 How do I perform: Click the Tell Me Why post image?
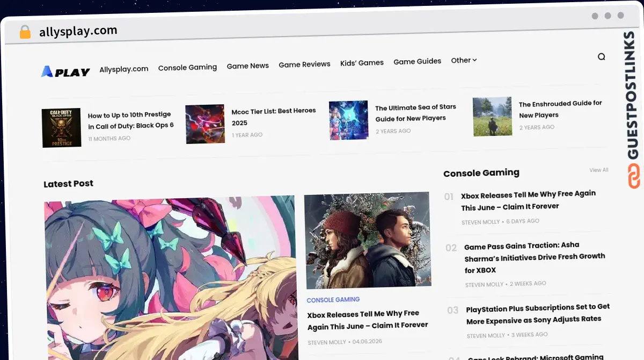point(368,240)
